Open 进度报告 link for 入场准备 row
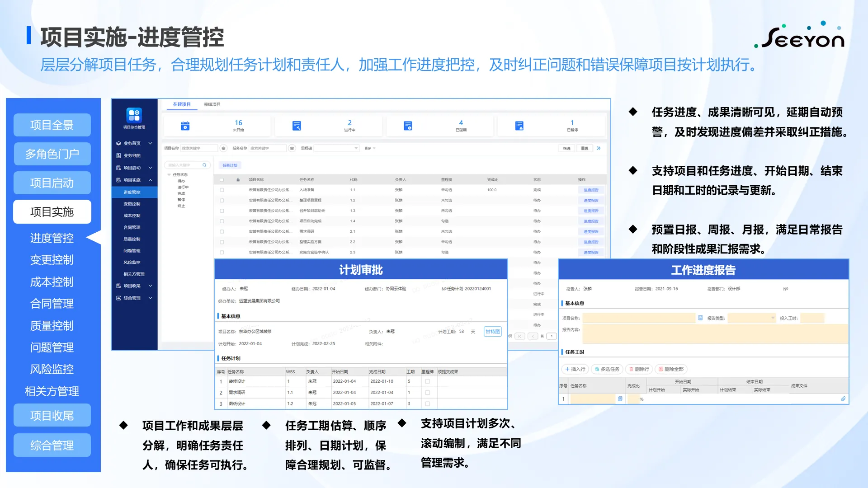 tap(591, 190)
